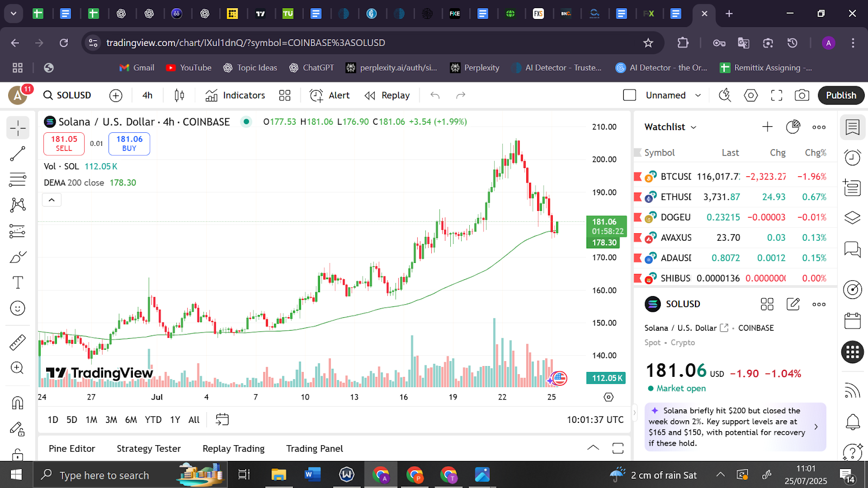868x488 pixels.
Task: Toggle fullscreen mode for the chart
Action: [776, 95]
